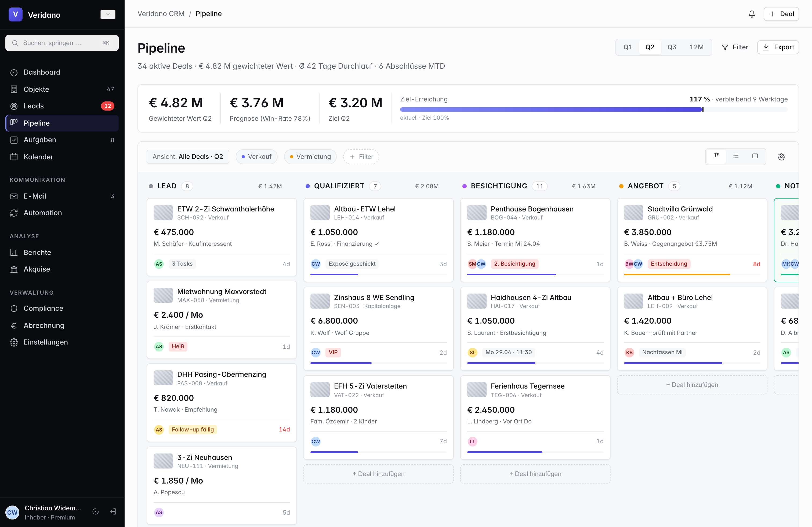This screenshot has height=527, width=812.
Task: Click thumbnail of Altbau-ETW Lehel
Action: (x=320, y=212)
